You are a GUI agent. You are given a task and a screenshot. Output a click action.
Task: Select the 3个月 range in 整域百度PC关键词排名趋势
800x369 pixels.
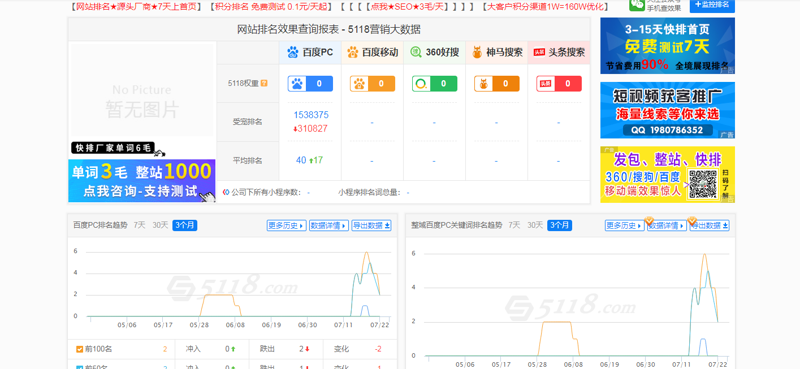pos(560,225)
